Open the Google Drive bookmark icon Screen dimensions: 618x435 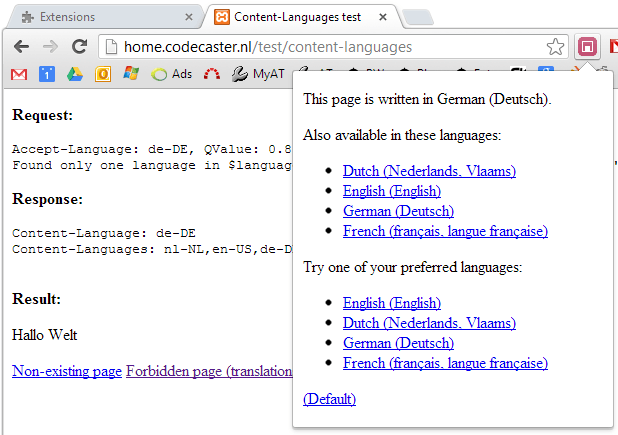[x=74, y=74]
